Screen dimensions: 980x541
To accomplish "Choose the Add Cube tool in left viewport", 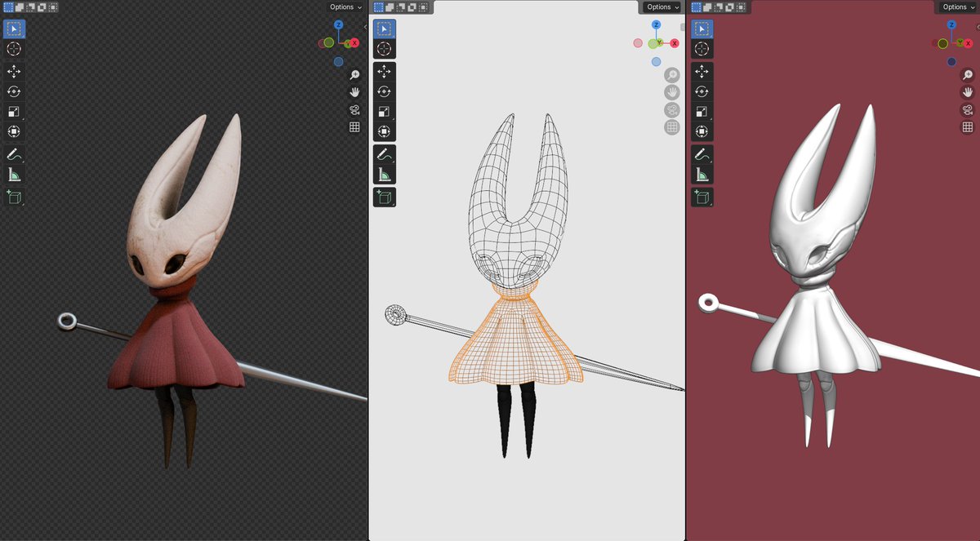I will (14, 197).
